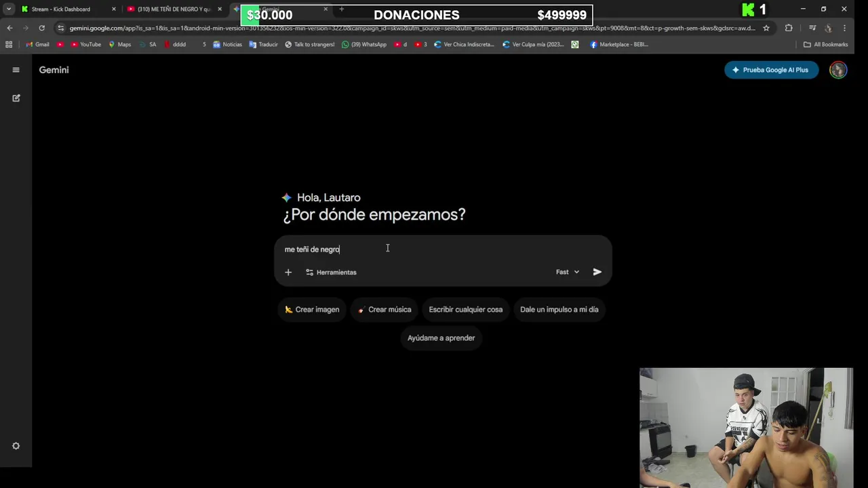
Task: Select the Escribir cualquier cosa chip
Action: pos(466,309)
